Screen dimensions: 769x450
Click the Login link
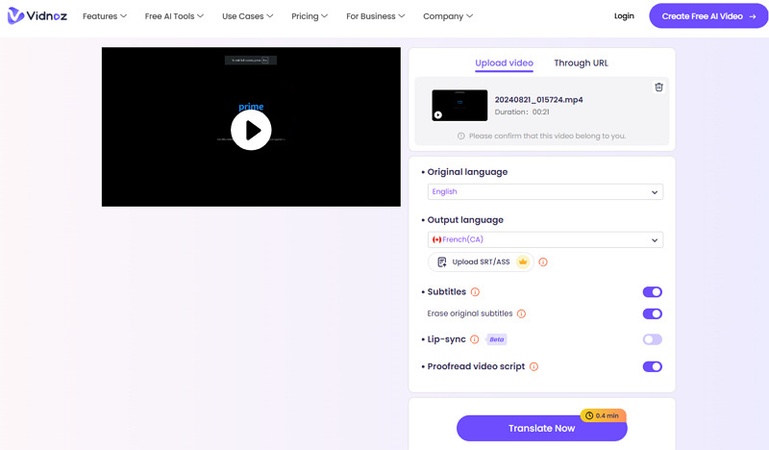click(624, 16)
